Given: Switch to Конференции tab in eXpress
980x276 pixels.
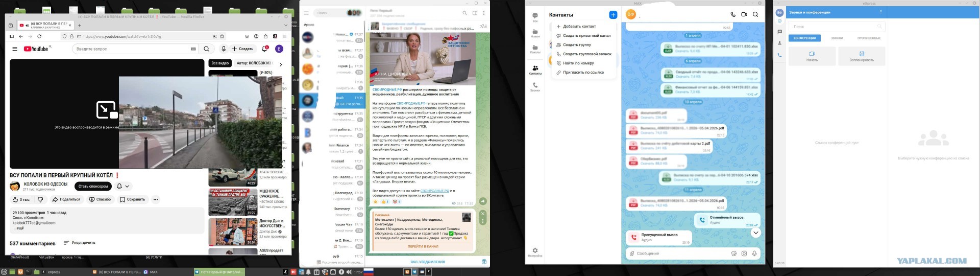Looking at the screenshot, I should (804, 38).
